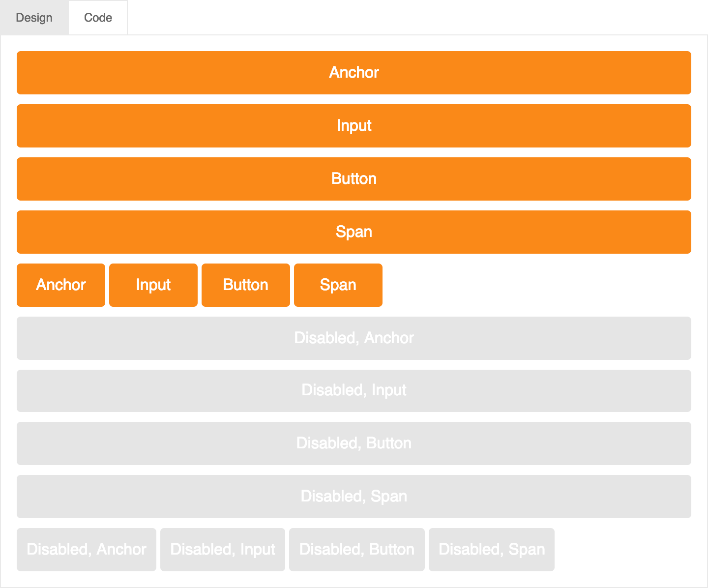The height and width of the screenshot is (588, 708).
Task: Hit the small orange Button element
Action: (246, 285)
